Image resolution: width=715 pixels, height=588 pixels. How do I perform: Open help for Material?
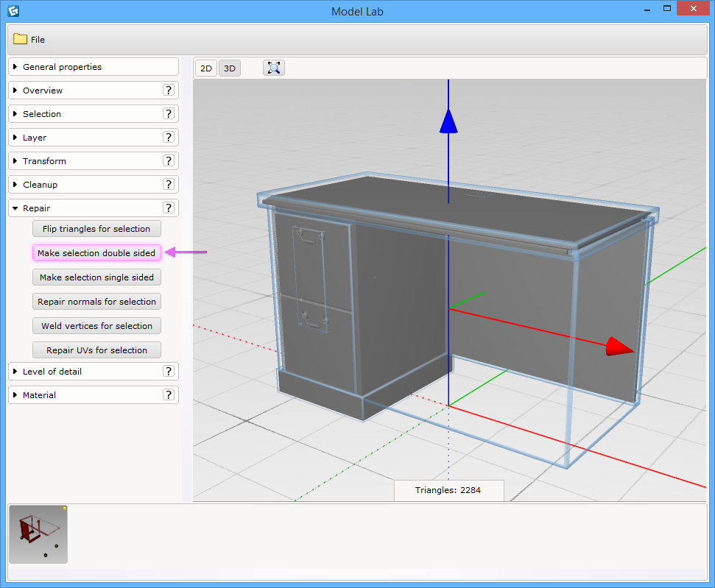169,394
